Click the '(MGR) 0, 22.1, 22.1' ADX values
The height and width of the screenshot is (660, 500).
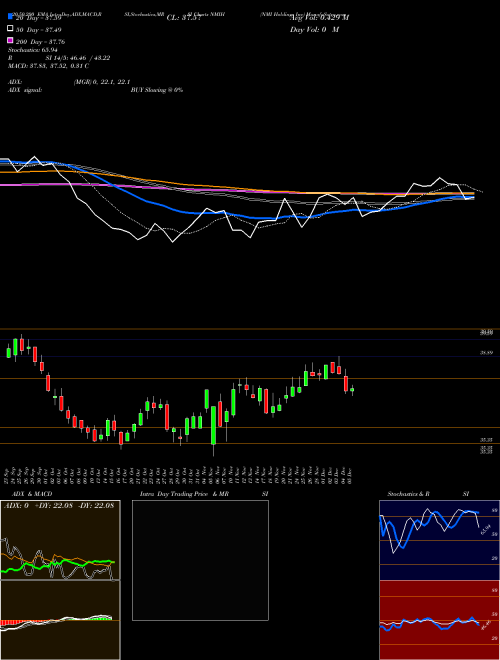click(102, 82)
